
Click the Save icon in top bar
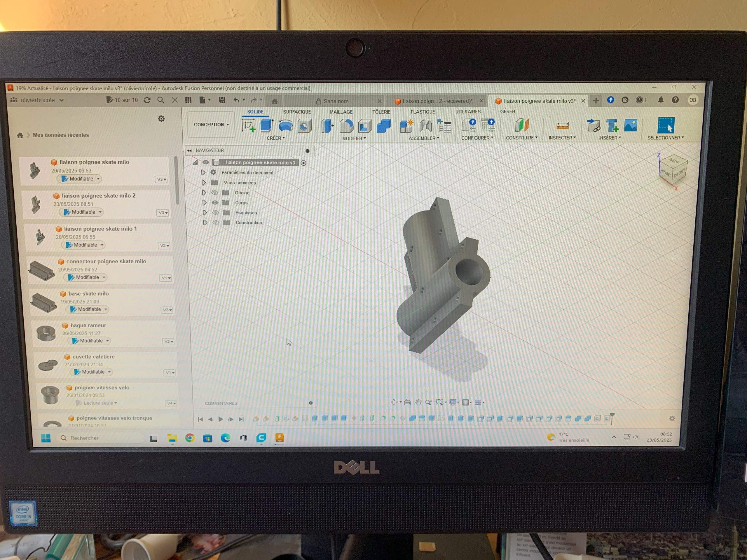click(222, 100)
